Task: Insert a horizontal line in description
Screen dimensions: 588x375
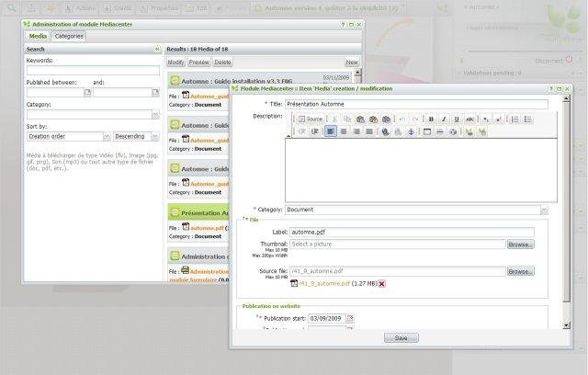Action: (x=440, y=131)
